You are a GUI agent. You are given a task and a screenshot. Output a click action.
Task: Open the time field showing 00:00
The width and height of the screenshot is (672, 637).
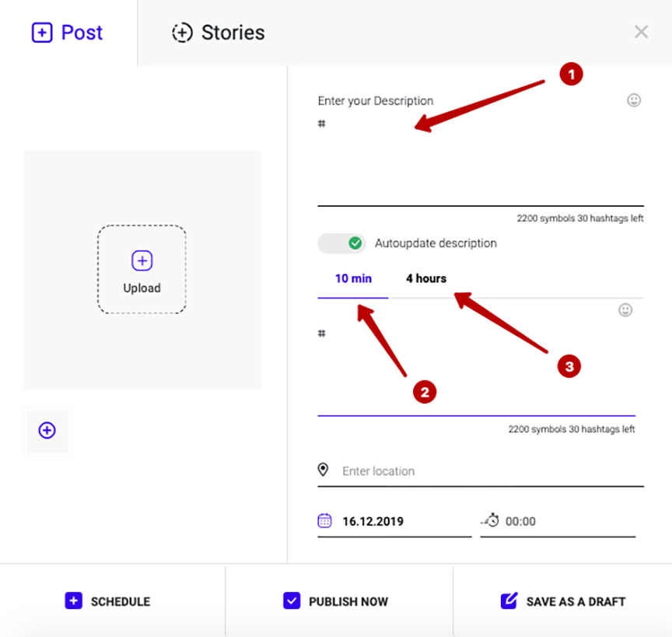tap(558, 521)
